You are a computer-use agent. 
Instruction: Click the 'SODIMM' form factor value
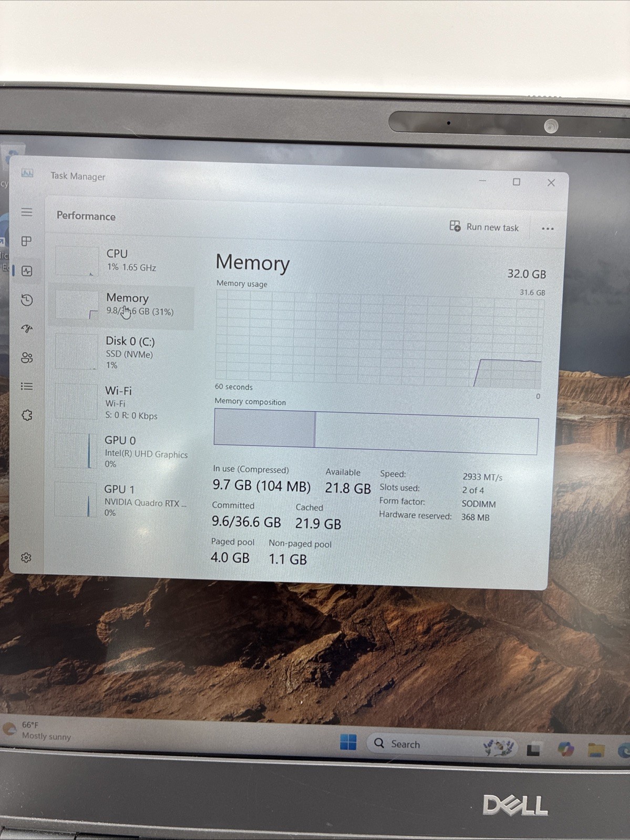click(479, 504)
